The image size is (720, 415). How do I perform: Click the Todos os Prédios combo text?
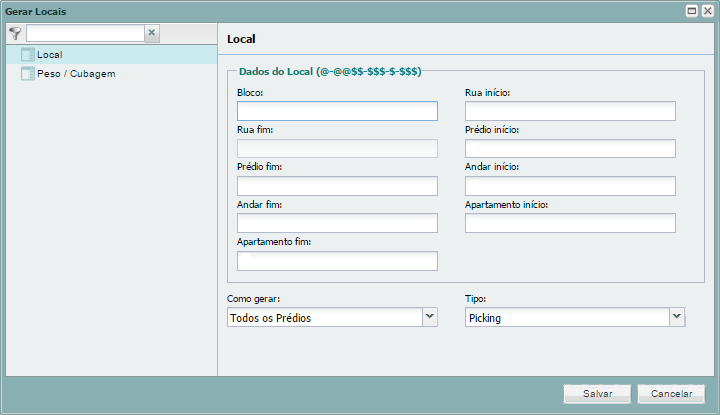pyautogui.click(x=270, y=318)
